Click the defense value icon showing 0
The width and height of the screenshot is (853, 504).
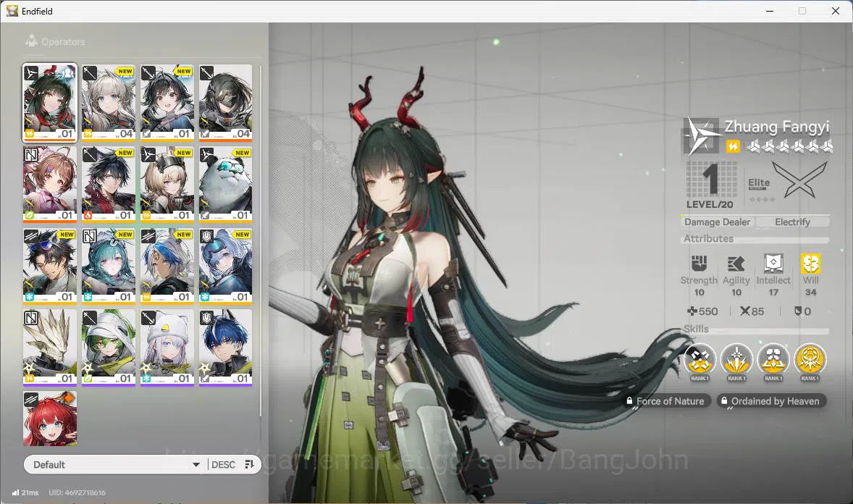(798, 311)
